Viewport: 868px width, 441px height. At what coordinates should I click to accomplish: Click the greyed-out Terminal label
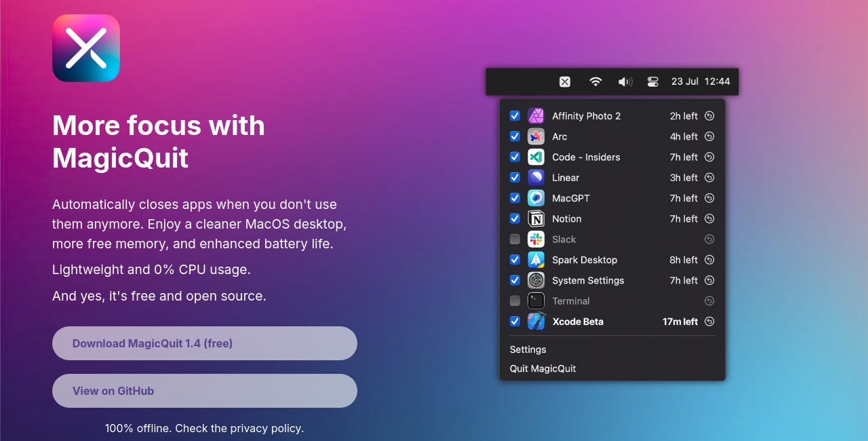tap(571, 301)
